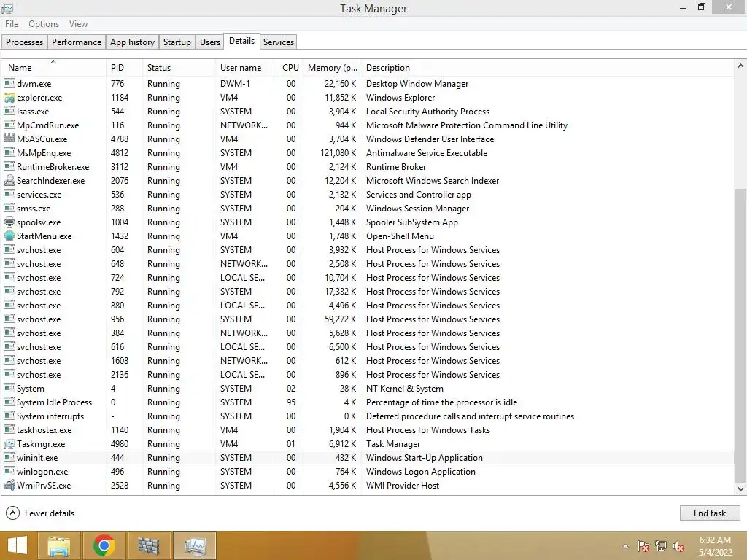The image size is (747, 560).
Task: Click the Open-Shell Menu description
Action: (400, 236)
